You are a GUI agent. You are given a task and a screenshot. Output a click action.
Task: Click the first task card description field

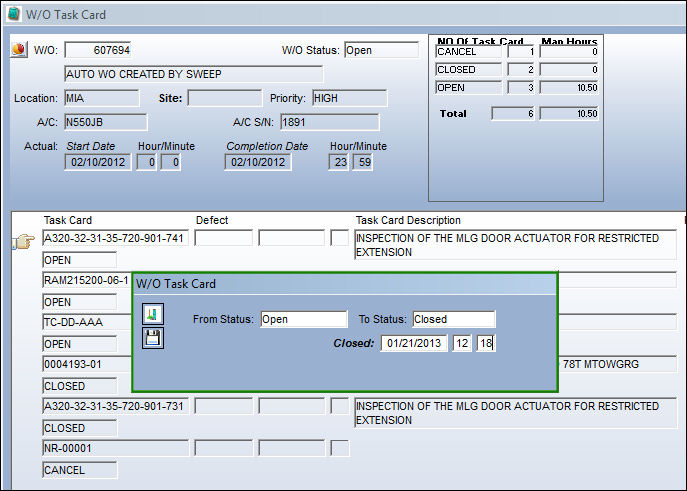[516, 245]
